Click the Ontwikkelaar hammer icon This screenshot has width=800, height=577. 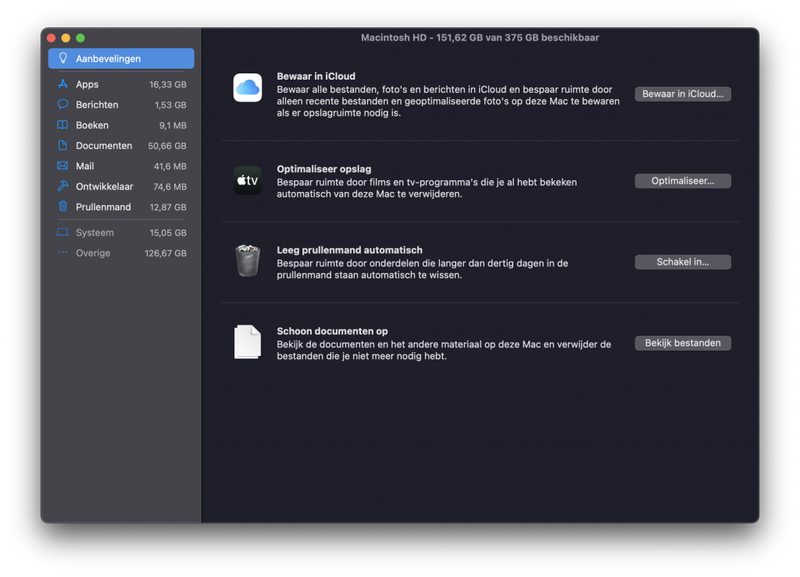(x=62, y=186)
